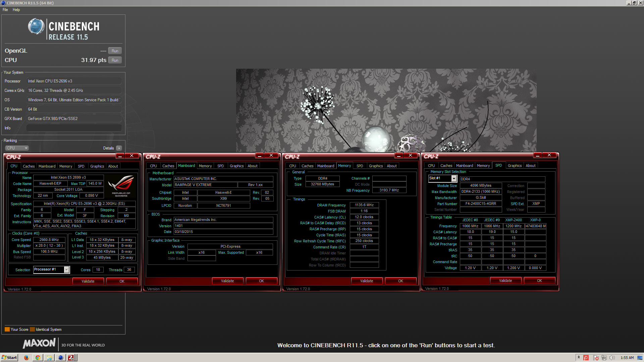
Task: Open the File menu
Action: [x=5, y=10]
